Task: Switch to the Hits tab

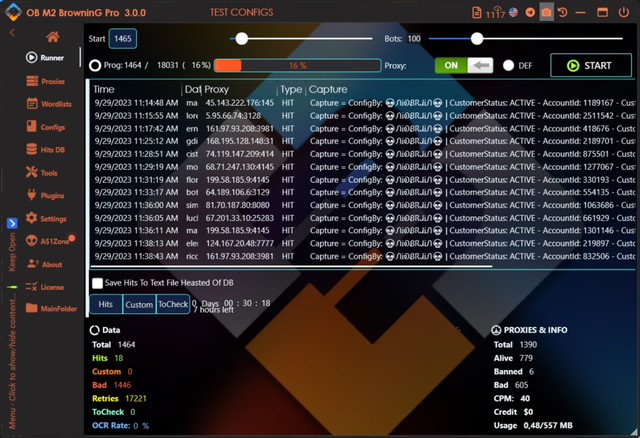Action: [106, 304]
